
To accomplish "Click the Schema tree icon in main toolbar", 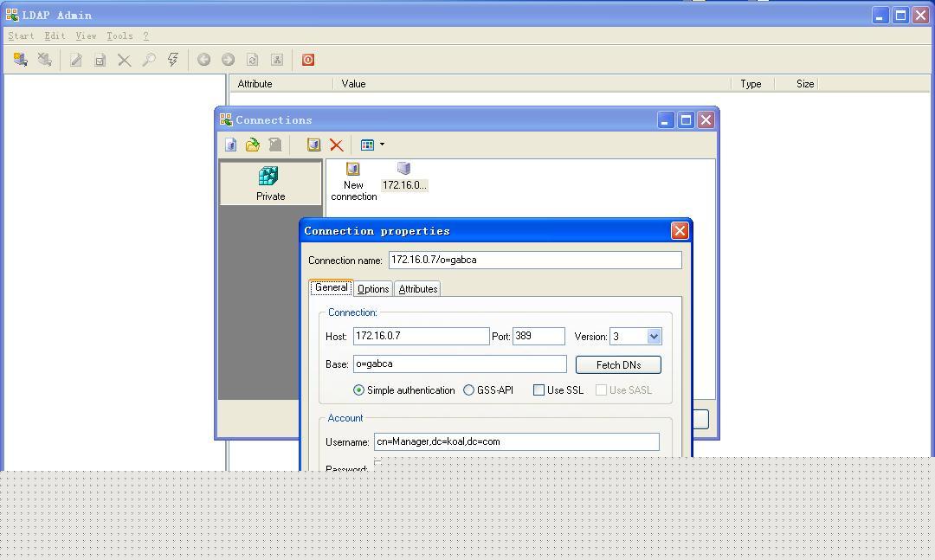I will pos(277,60).
